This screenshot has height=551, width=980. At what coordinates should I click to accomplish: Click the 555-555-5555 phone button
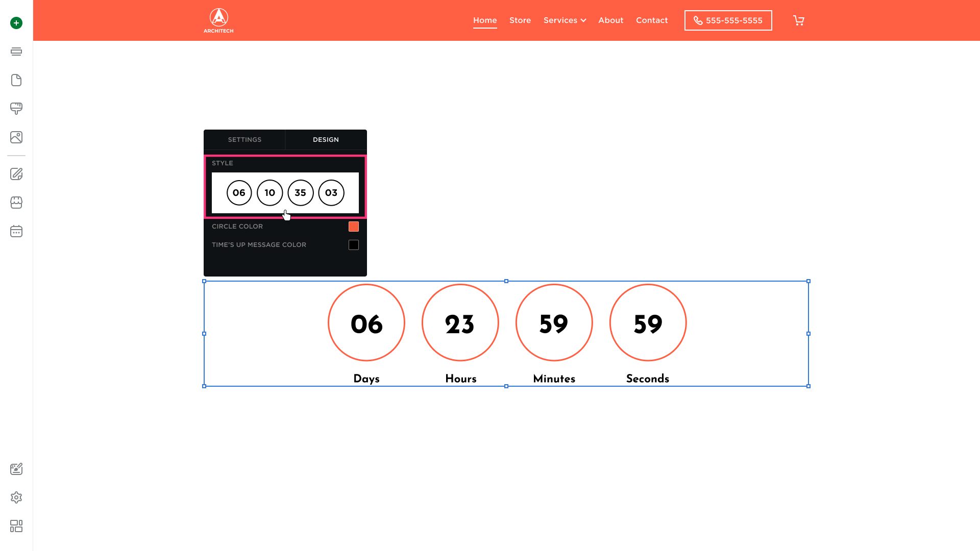pos(728,20)
